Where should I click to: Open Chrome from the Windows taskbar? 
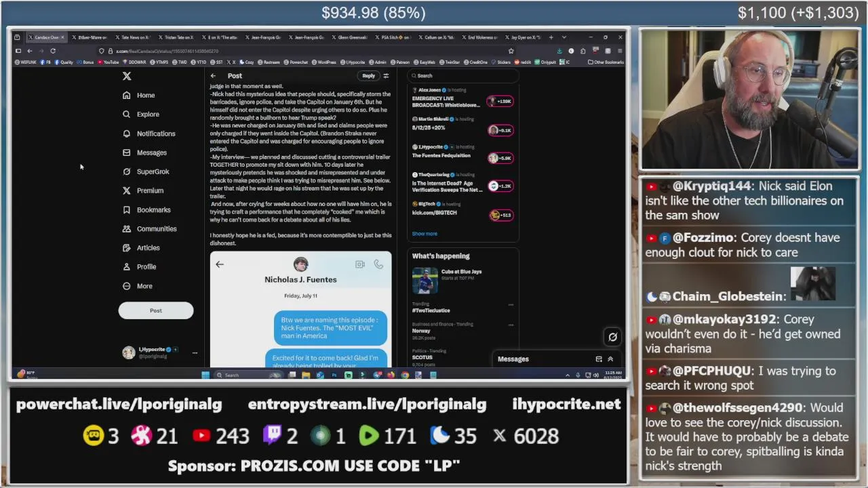pos(405,375)
